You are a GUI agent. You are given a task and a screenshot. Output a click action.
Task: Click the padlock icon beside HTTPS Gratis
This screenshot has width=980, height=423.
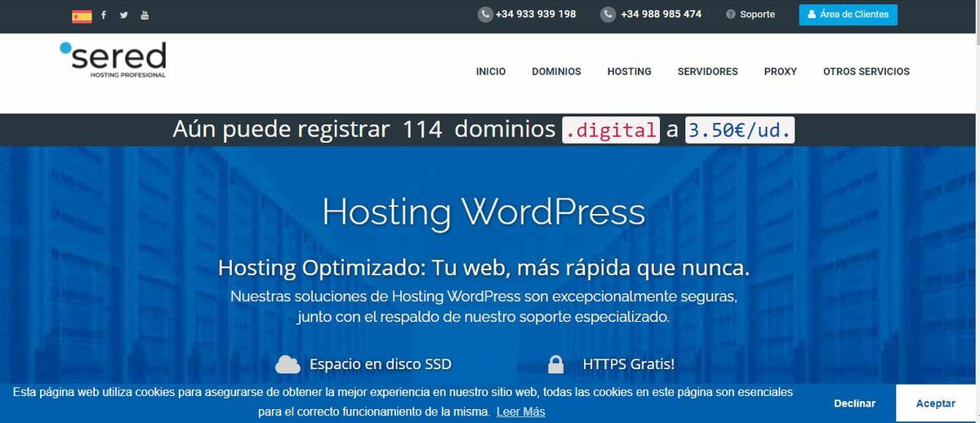(x=556, y=364)
